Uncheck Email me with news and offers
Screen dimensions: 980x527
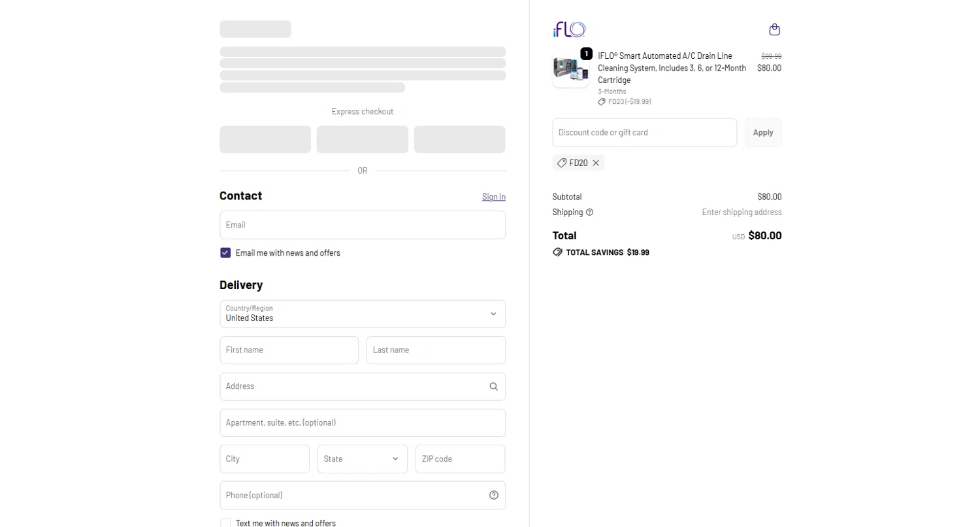[x=225, y=253]
